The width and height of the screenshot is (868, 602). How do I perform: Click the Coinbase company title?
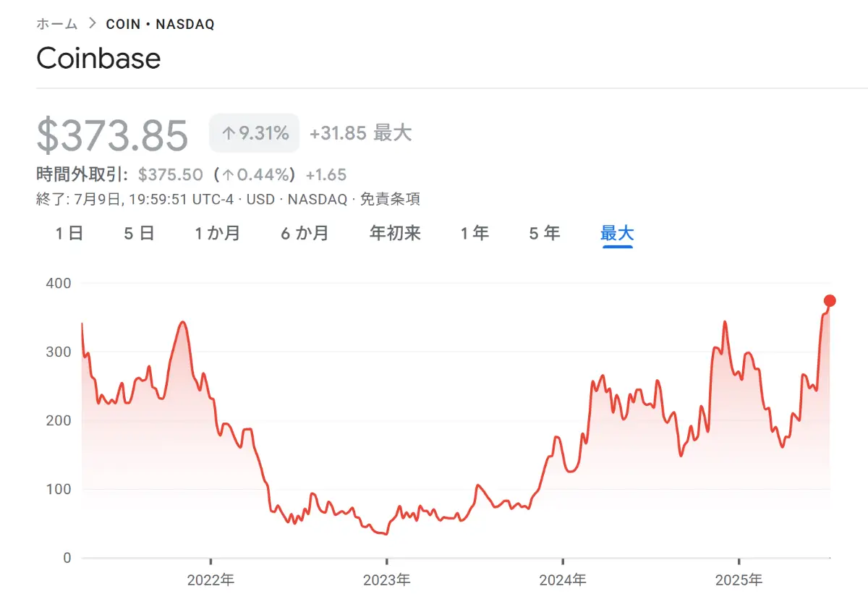click(x=98, y=58)
